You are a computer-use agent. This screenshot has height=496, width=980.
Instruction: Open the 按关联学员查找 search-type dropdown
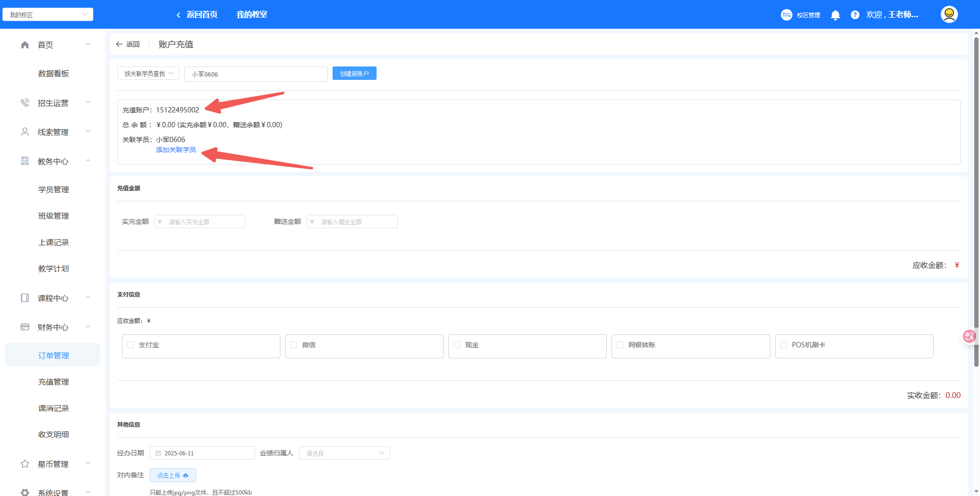pyautogui.click(x=148, y=73)
